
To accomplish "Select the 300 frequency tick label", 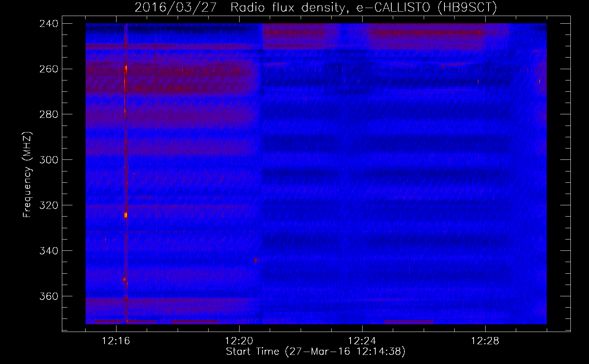I will pos(49,160).
